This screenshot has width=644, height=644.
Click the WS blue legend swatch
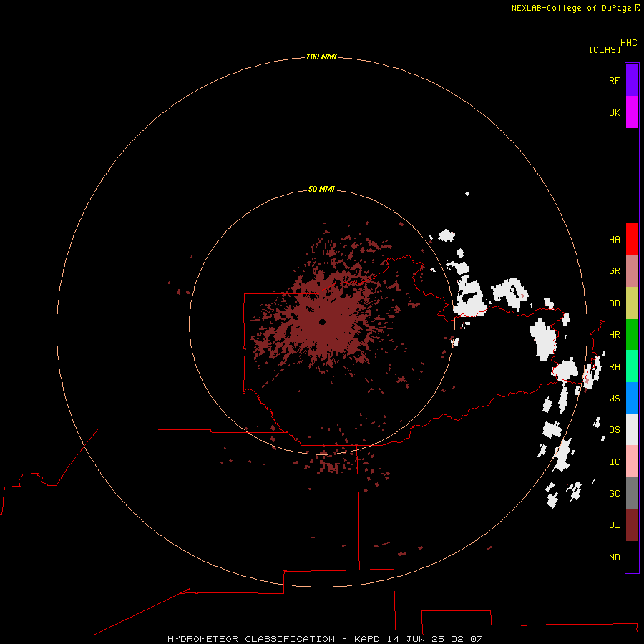click(632, 398)
